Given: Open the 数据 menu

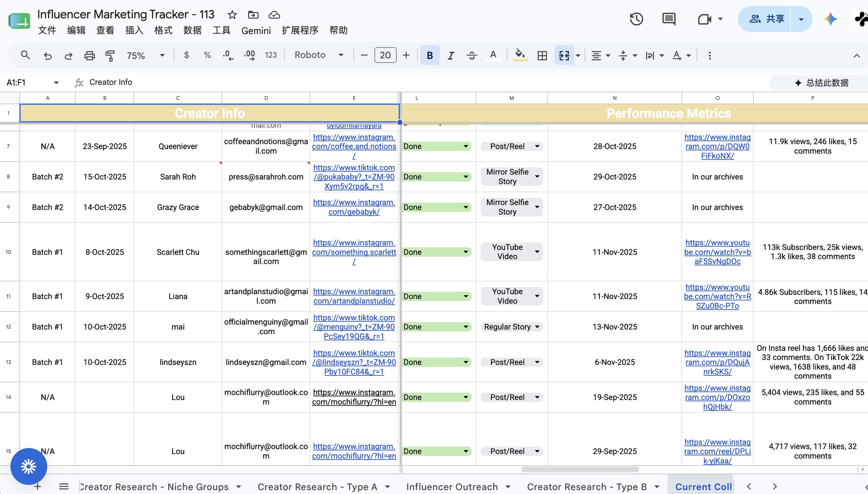Looking at the screenshot, I should [192, 30].
